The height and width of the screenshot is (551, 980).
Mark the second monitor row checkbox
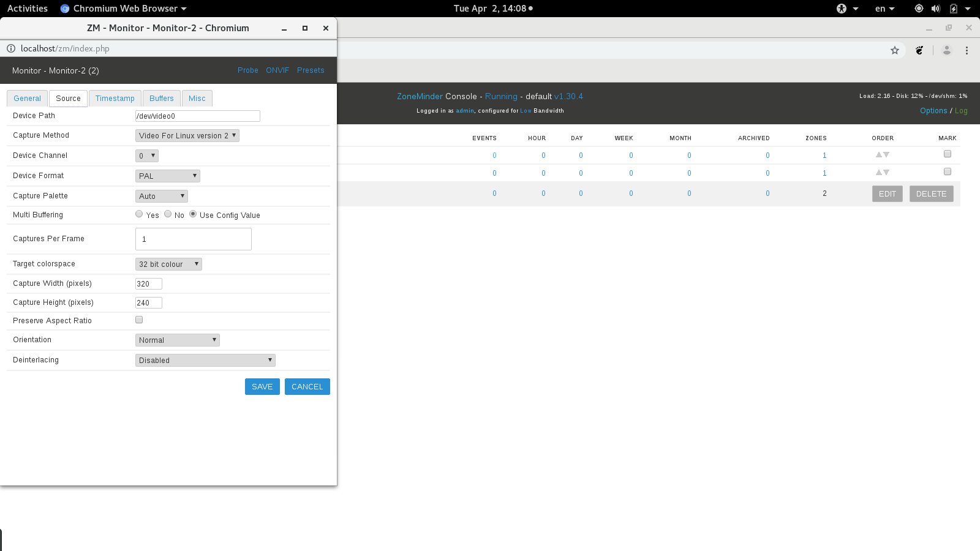[948, 171]
